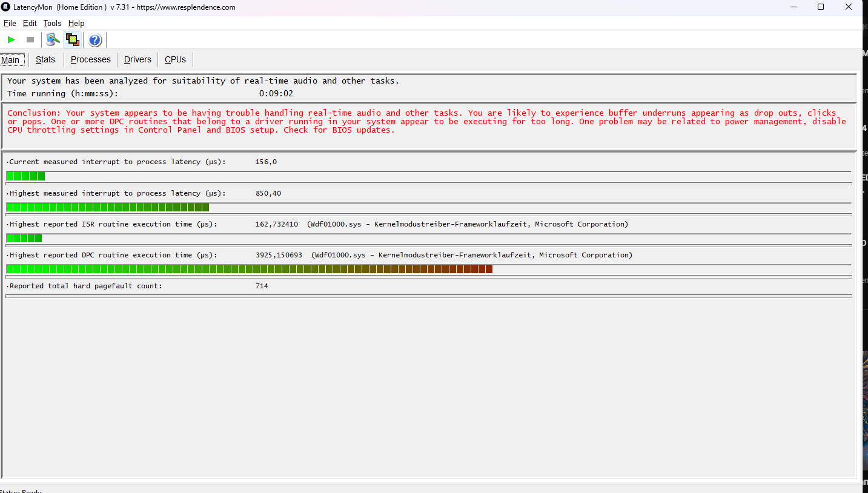Viewport: 868px width, 493px height.
Task: Click the Wdf01000.sys driver name on DPC row
Action: 340,255
